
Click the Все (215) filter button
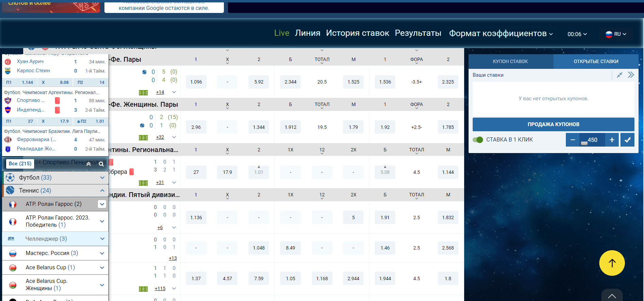tap(20, 164)
